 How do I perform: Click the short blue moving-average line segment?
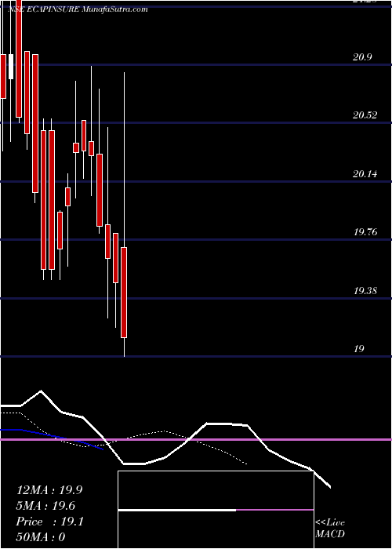coord(52,438)
